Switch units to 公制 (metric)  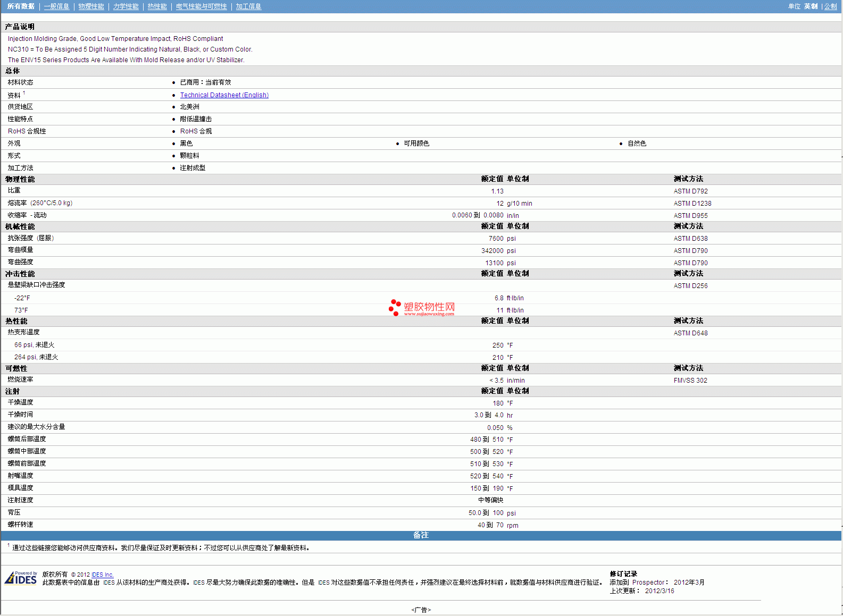coord(830,6)
